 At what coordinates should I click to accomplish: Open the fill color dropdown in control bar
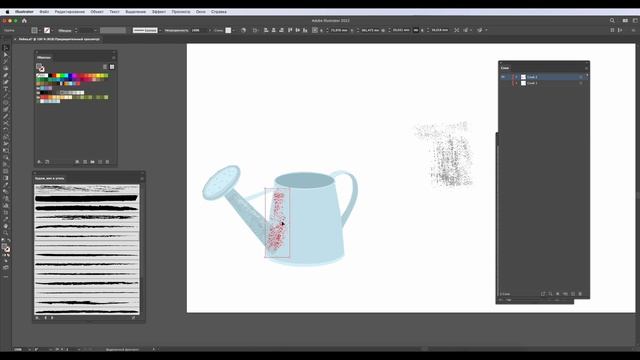(40, 30)
